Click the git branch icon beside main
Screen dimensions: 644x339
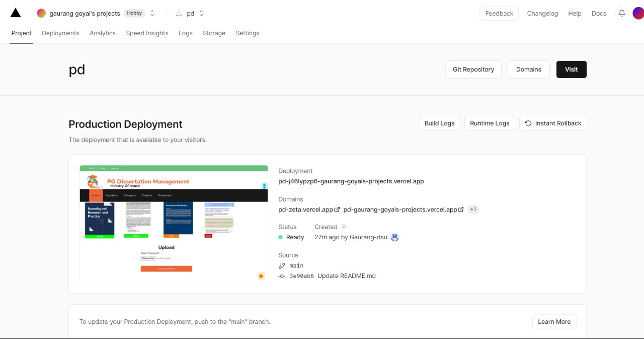[x=282, y=265]
